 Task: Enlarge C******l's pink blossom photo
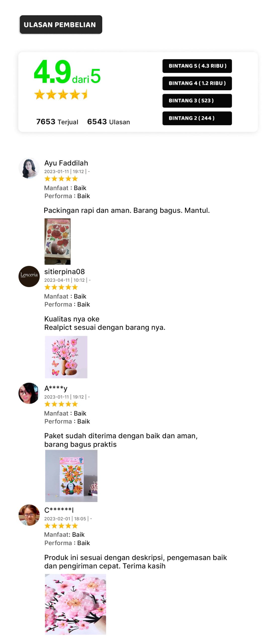click(75, 604)
